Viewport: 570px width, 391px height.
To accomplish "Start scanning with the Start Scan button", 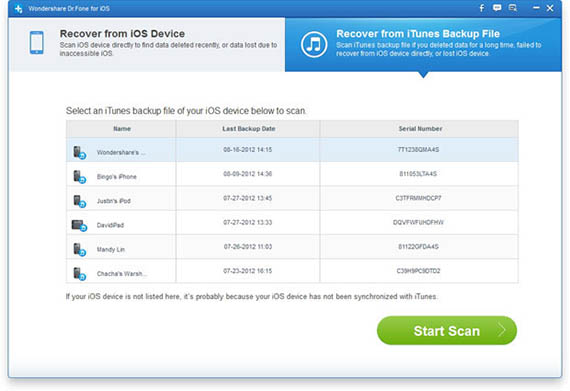I will (447, 330).
